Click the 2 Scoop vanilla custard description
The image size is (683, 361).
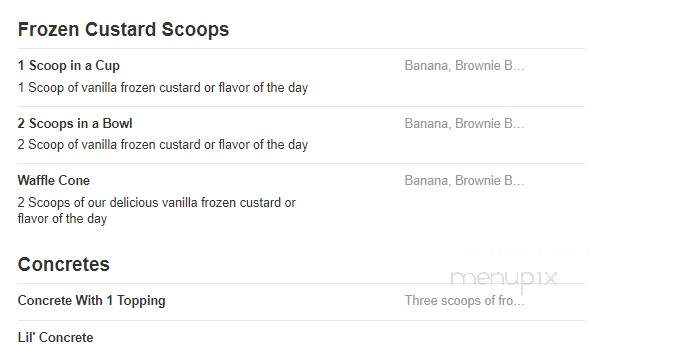(x=163, y=145)
